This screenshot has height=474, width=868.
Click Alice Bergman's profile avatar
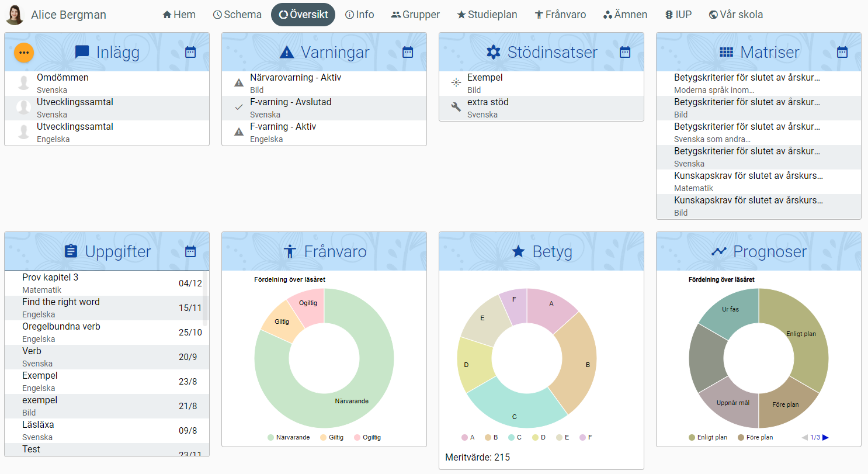click(15, 15)
